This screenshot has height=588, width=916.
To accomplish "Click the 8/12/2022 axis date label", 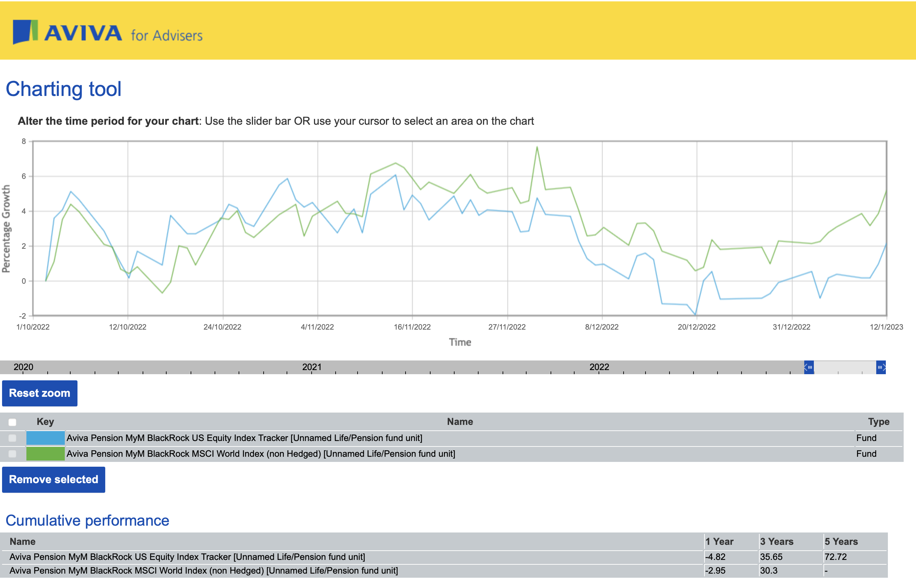I will tap(602, 327).
